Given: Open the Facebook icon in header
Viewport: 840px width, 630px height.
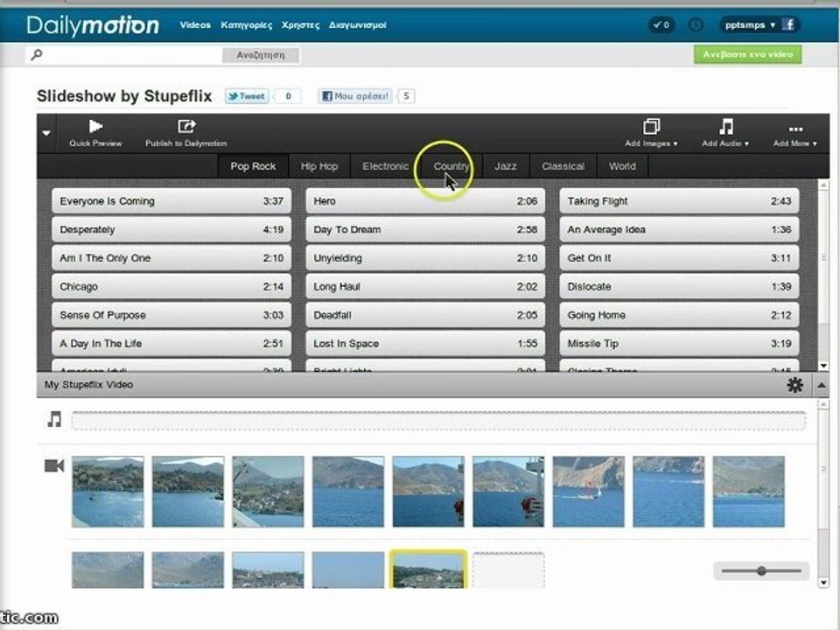Looking at the screenshot, I should coord(788,24).
